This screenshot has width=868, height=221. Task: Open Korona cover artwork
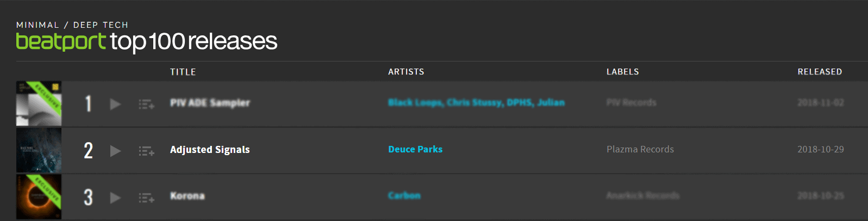(x=39, y=197)
